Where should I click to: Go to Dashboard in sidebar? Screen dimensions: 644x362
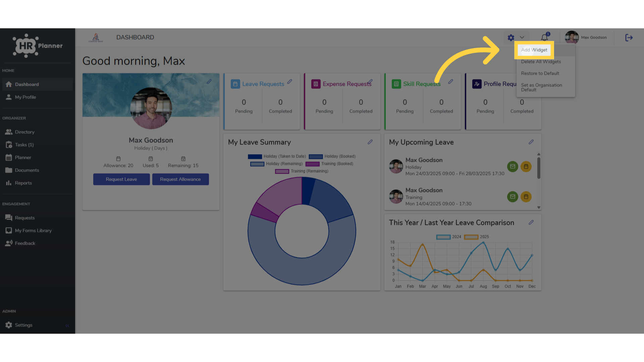(x=38, y=84)
